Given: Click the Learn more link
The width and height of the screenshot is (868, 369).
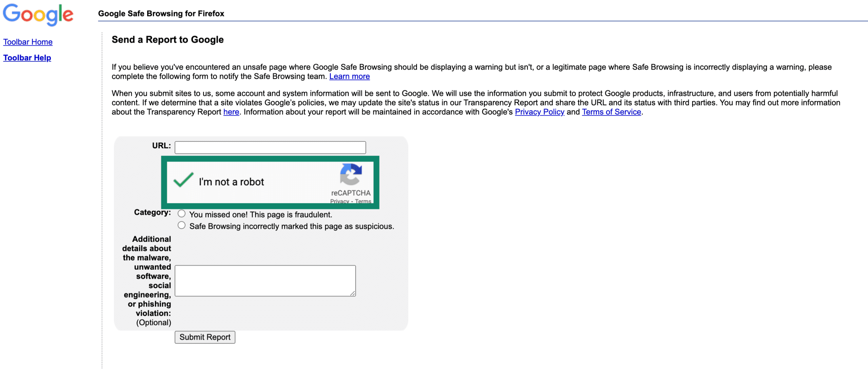Looking at the screenshot, I should coord(349,76).
